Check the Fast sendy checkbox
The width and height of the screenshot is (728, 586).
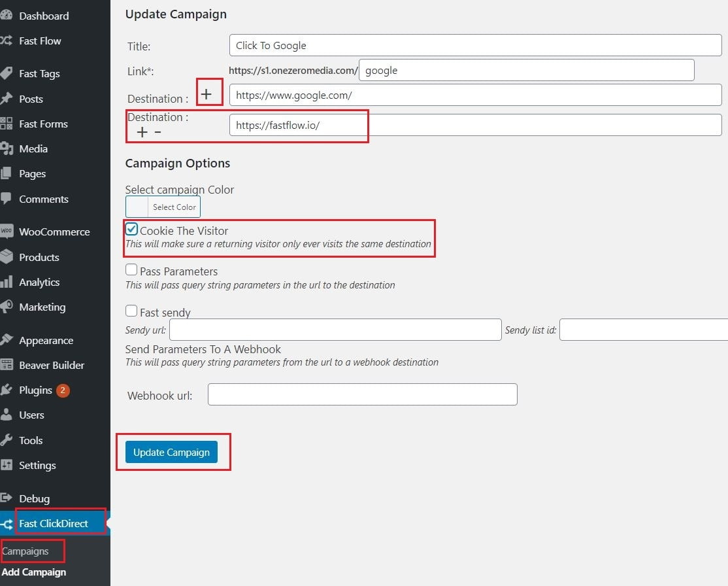(131, 310)
